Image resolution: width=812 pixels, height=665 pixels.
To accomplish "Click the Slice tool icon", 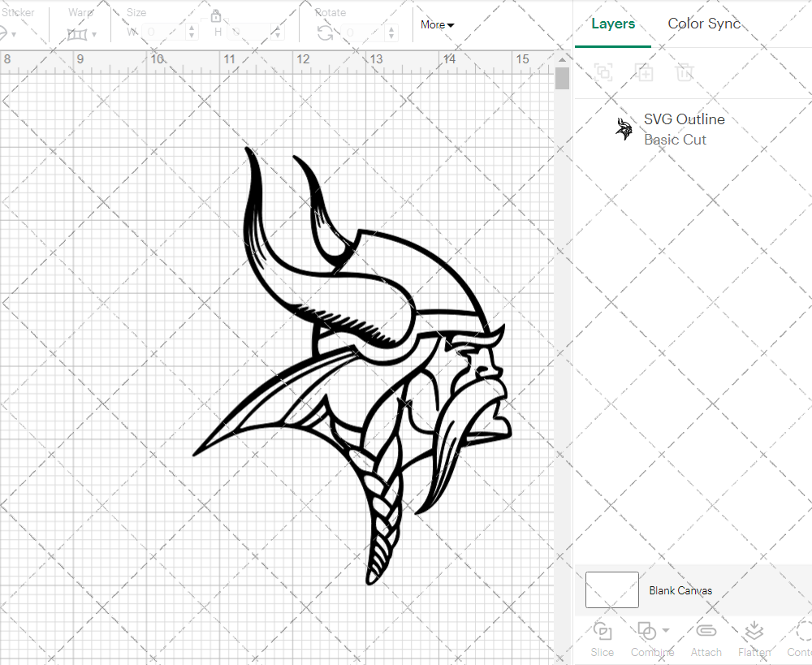I will (x=603, y=632).
